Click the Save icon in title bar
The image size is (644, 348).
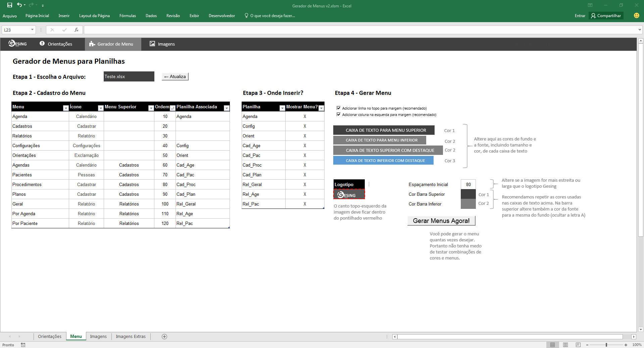(10, 5)
